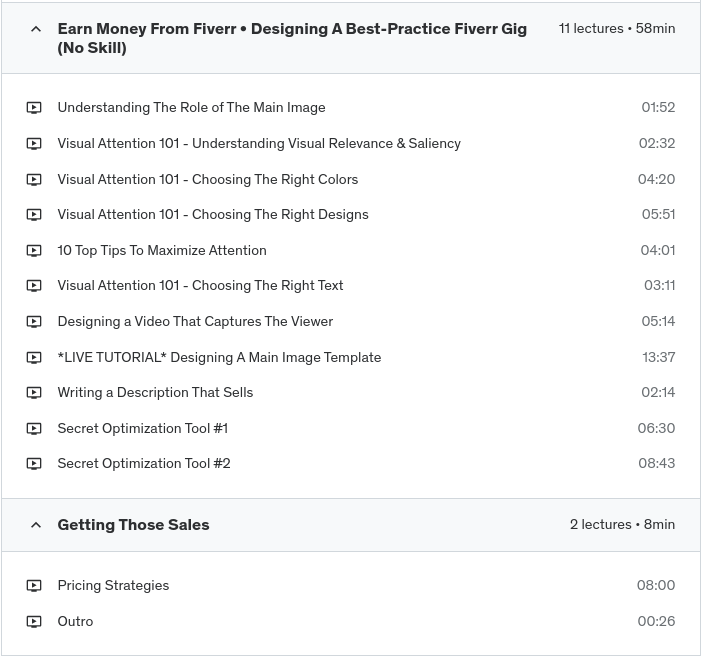Collapse the Getting Those Sales section chevron
The image size is (703, 658).
[36, 525]
